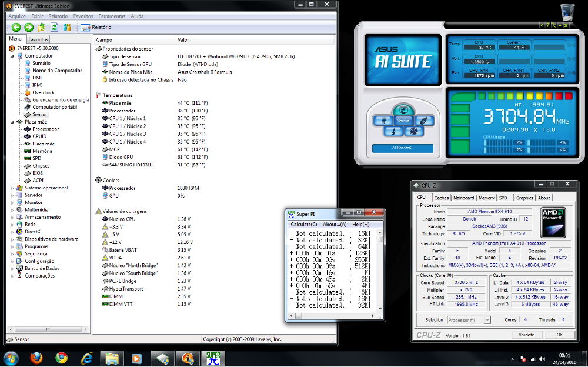Launch Google Chrome from taskbar
Screen dimensions: 588x367
[62, 358]
